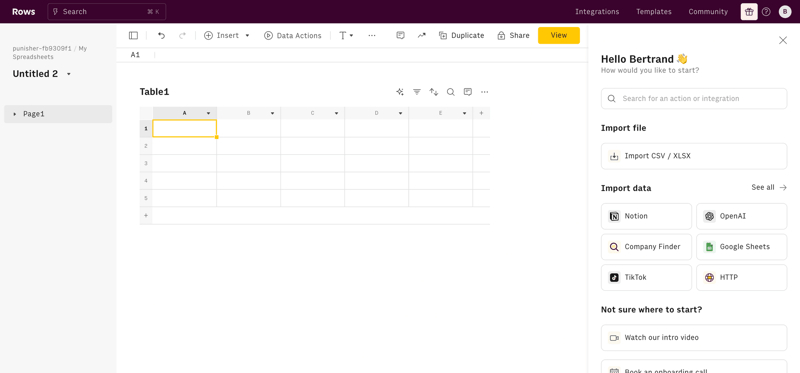Open Community in top navigation
800x373 pixels.
pos(708,12)
